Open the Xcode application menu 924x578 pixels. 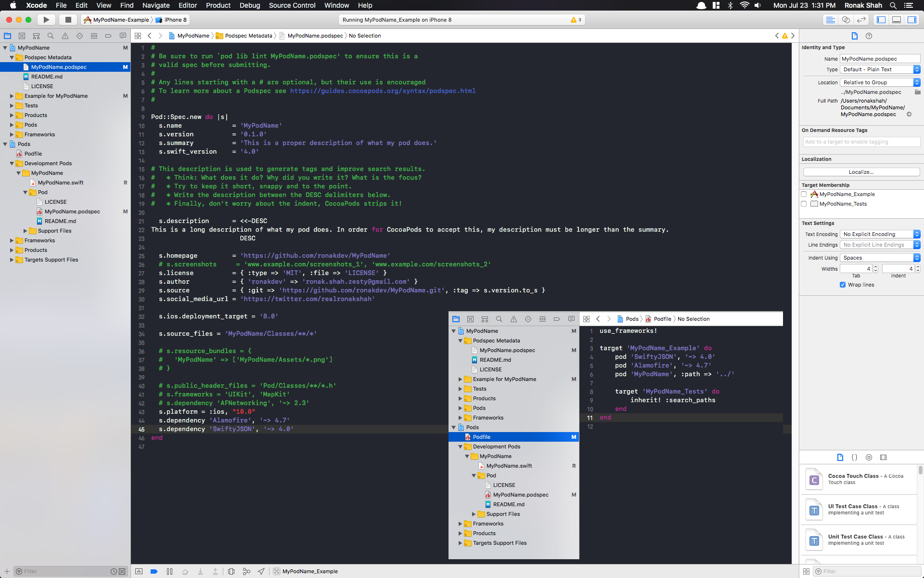click(37, 5)
